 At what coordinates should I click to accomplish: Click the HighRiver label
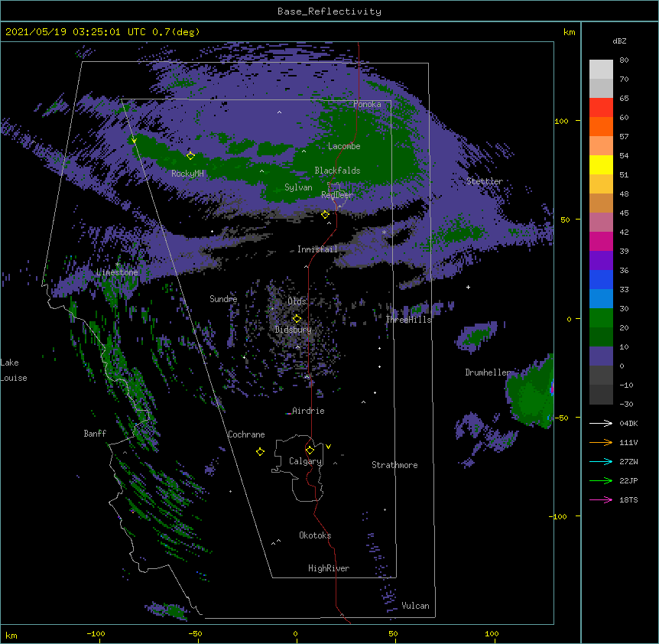pos(329,568)
